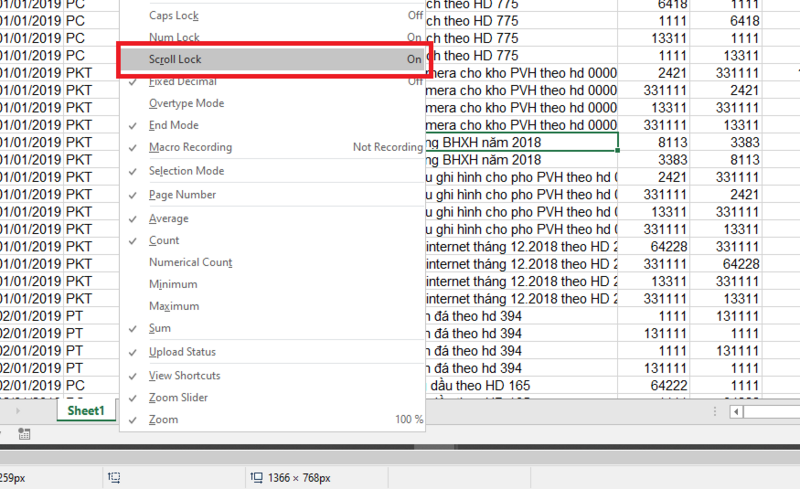
Task: Toggle the Zoom 100 % option
Action: pyautogui.click(x=272, y=420)
